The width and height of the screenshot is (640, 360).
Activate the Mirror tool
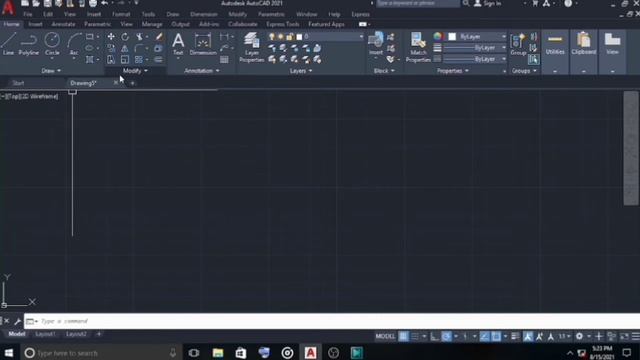(x=125, y=48)
